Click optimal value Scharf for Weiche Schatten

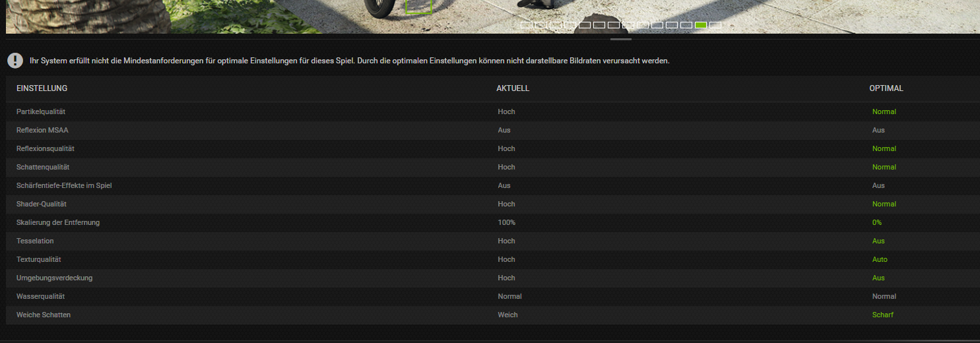pyautogui.click(x=883, y=315)
